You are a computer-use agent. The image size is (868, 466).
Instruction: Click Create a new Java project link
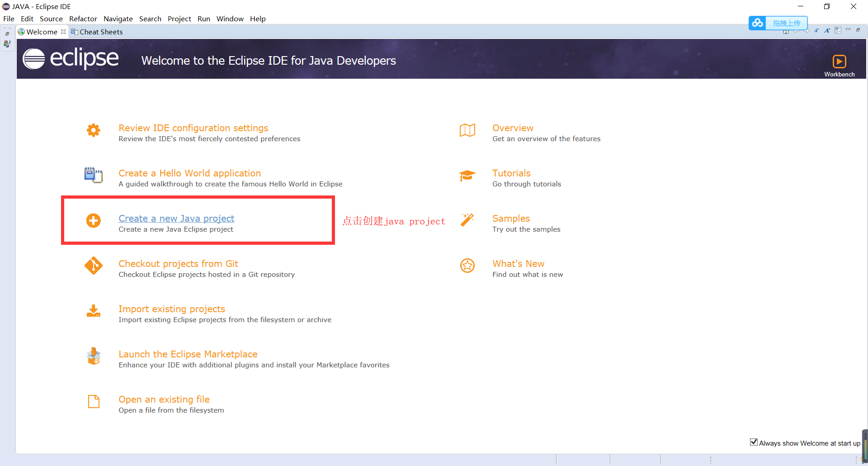tap(176, 219)
